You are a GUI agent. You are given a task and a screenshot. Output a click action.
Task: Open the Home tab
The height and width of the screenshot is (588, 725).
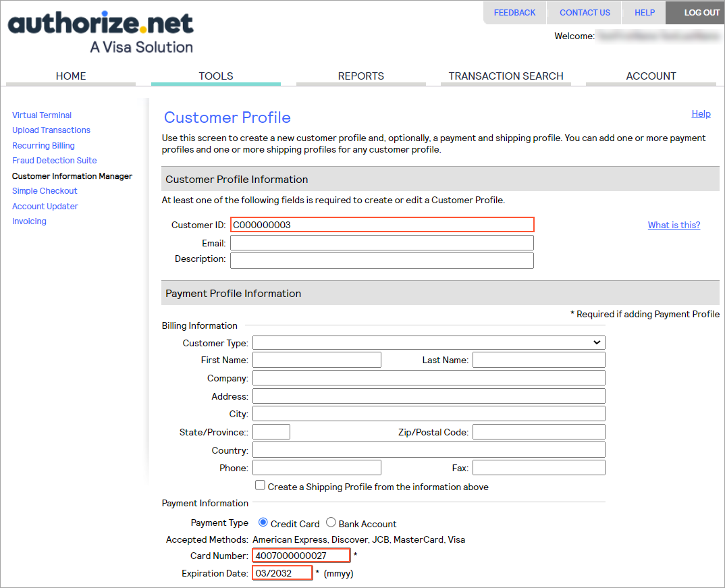pos(71,76)
